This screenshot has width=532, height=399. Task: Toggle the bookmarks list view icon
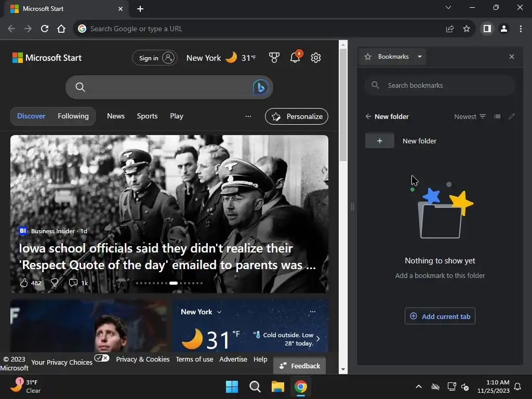(x=497, y=116)
